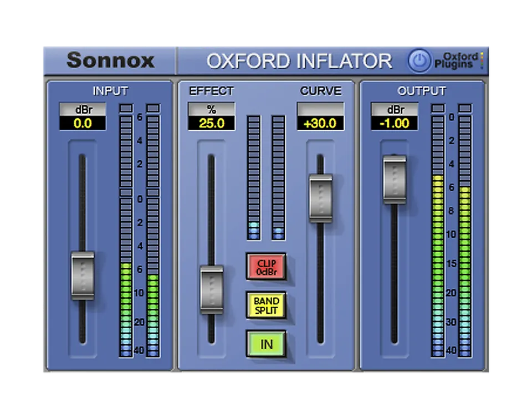Select the EFFECT percent value field 25.0

point(211,123)
